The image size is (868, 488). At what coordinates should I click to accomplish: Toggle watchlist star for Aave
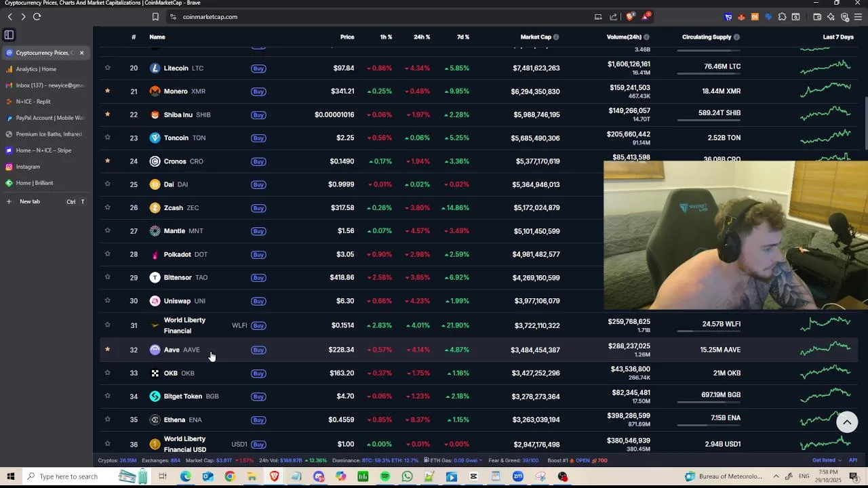[x=107, y=350]
